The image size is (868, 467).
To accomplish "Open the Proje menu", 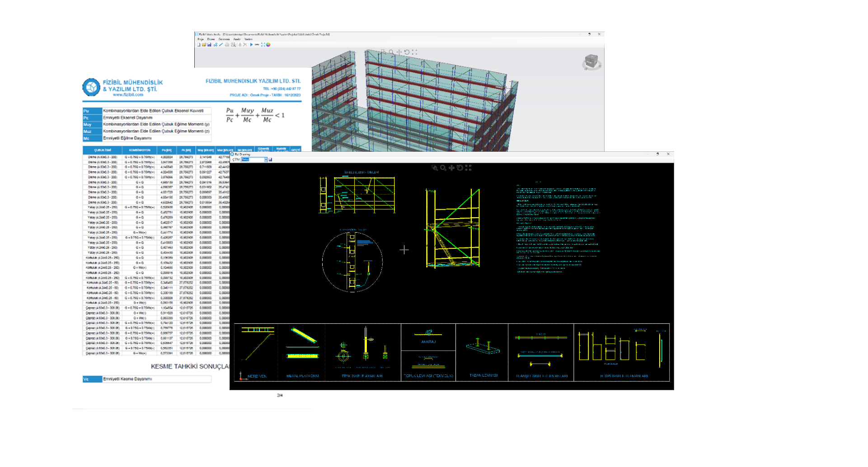I will (200, 39).
